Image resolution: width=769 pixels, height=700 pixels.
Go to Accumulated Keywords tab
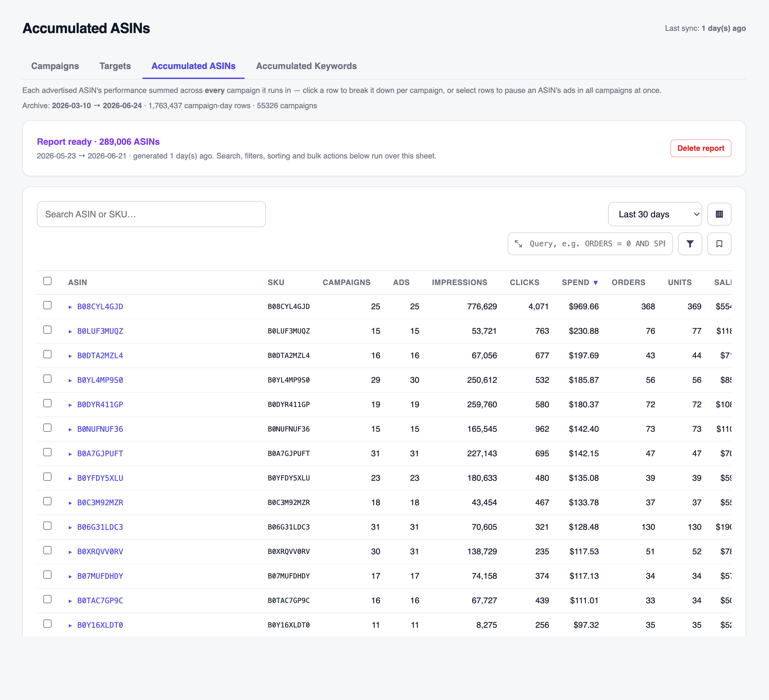(x=306, y=66)
